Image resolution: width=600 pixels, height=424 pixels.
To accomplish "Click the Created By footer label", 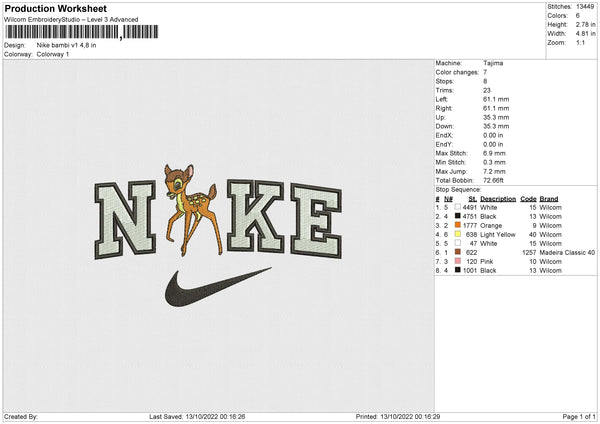I will pos(21,417).
